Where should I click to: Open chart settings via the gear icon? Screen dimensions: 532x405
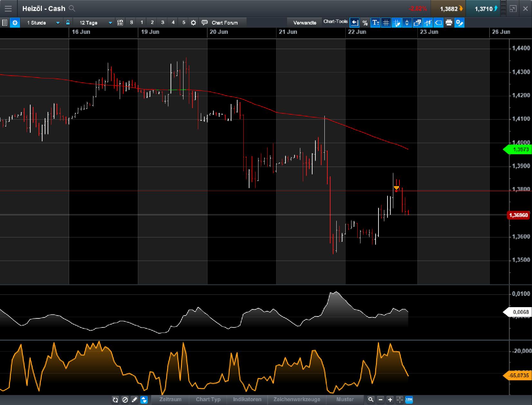pyautogui.click(x=14, y=23)
